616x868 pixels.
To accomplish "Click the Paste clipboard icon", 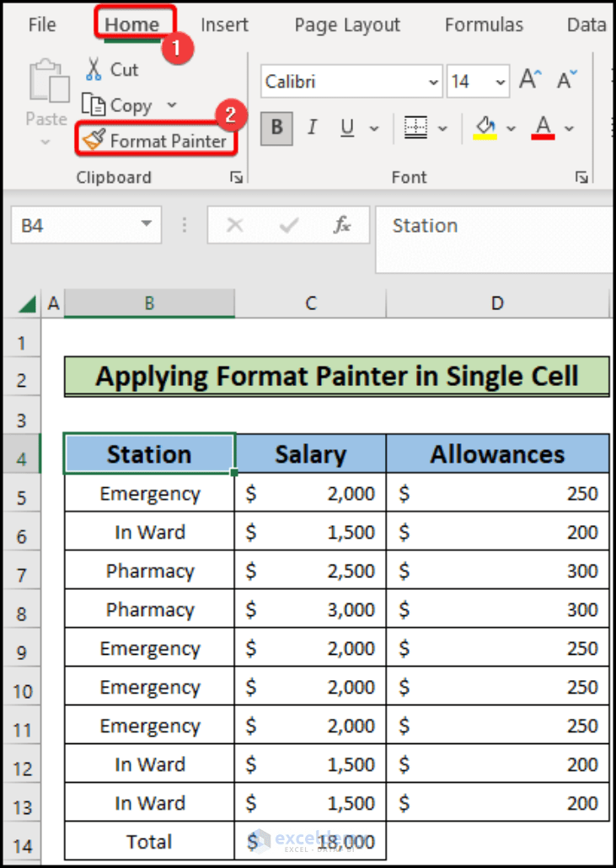I will coord(49,82).
